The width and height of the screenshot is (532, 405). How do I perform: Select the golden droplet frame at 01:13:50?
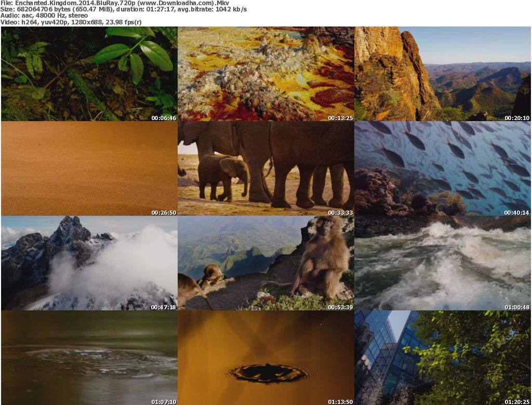point(266,358)
